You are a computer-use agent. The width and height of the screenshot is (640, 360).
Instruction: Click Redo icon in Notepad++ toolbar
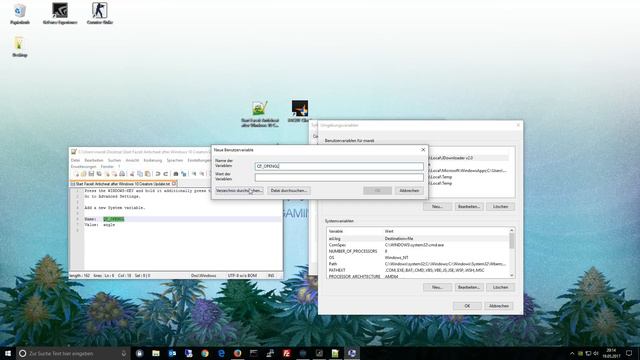(x=166, y=174)
